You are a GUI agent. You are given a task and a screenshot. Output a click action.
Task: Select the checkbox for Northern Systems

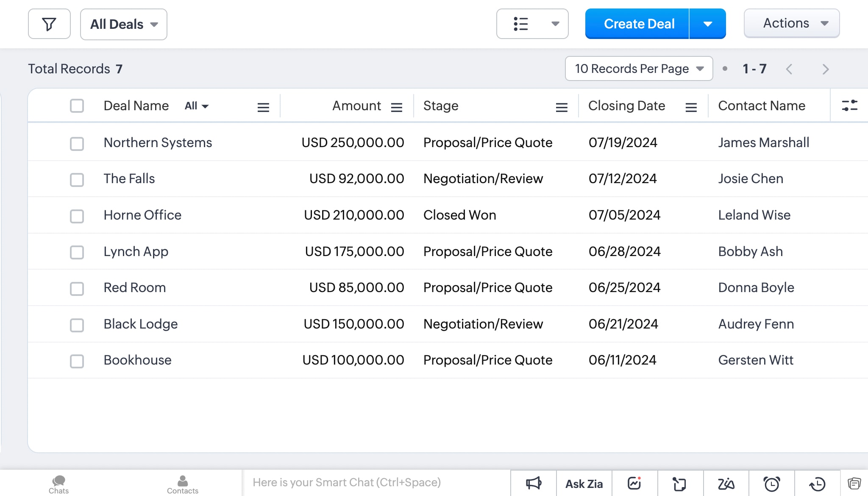(77, 144)
